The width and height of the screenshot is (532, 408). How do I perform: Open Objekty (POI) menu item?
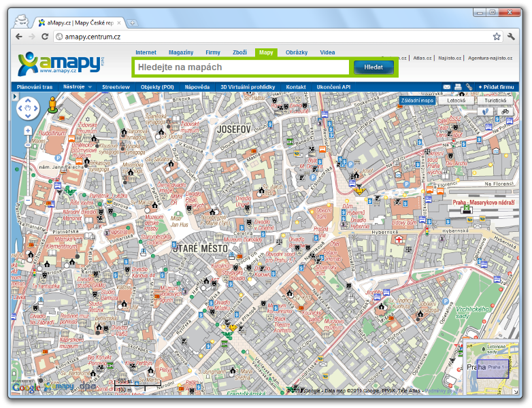(157, 87)
